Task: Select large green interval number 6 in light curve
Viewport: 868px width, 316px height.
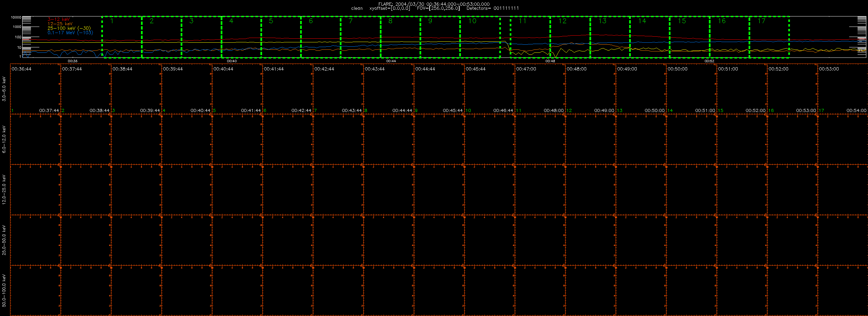Action: [311, 21]
